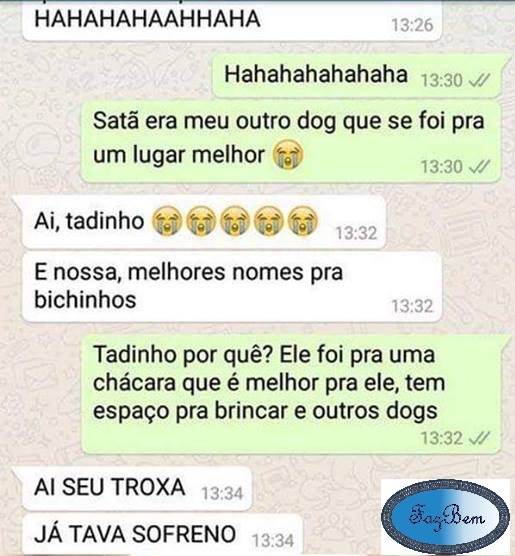Click the 13:26 timestamp on top message

click(x=412, y=25)
